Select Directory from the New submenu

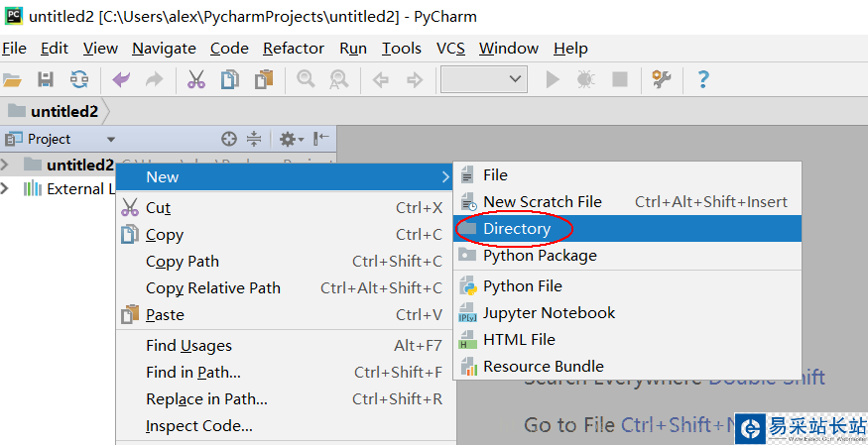point(517,229)
